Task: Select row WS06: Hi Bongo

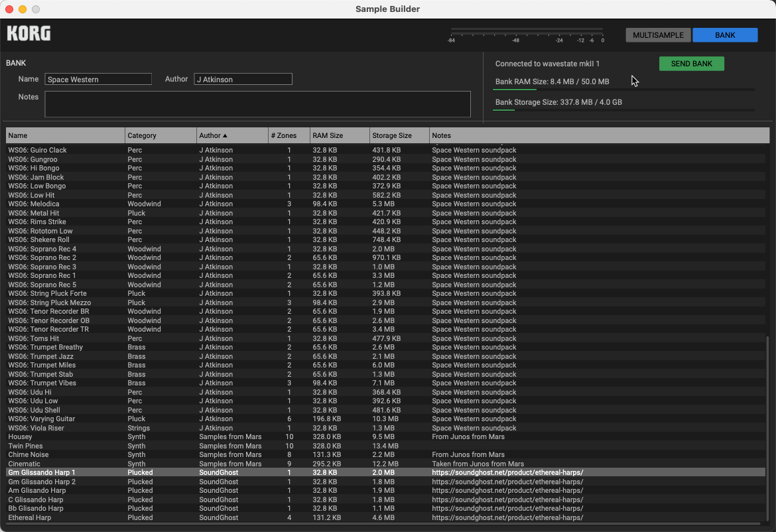Action: [x=385, y=168]
